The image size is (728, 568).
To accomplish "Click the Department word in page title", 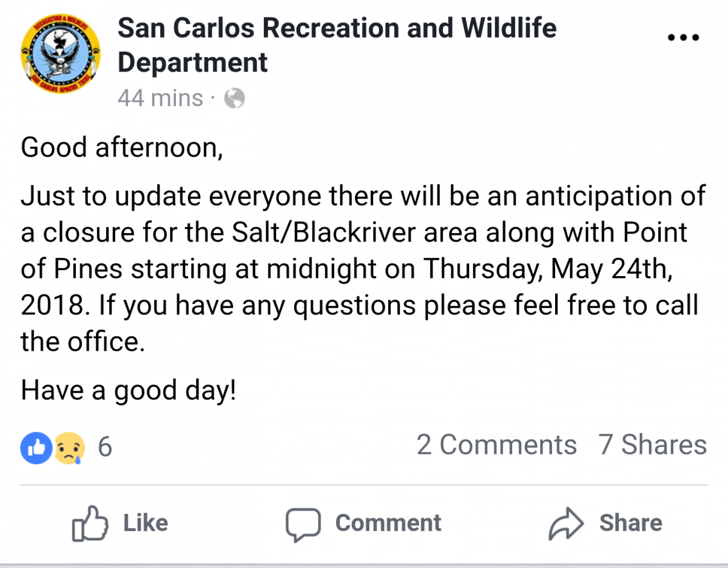I will point(192,63).
